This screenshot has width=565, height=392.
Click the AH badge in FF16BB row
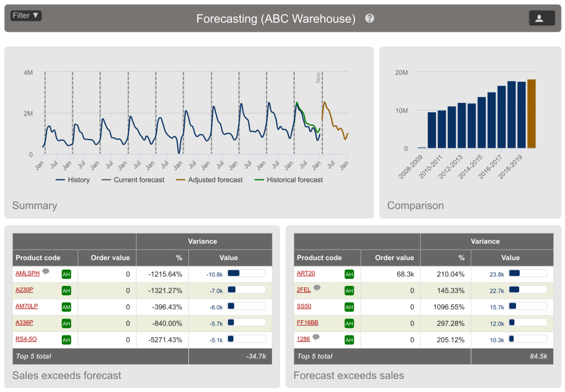pos(349,324)
